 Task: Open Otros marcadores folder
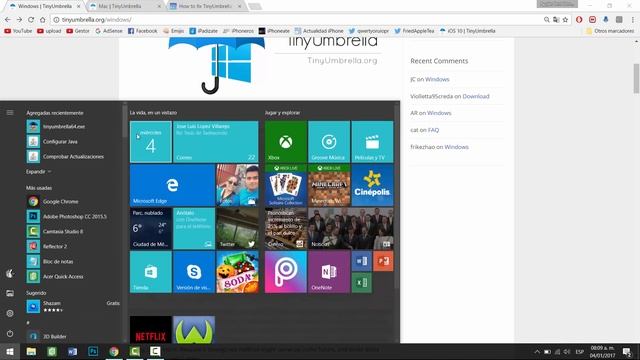pos(610,31)
